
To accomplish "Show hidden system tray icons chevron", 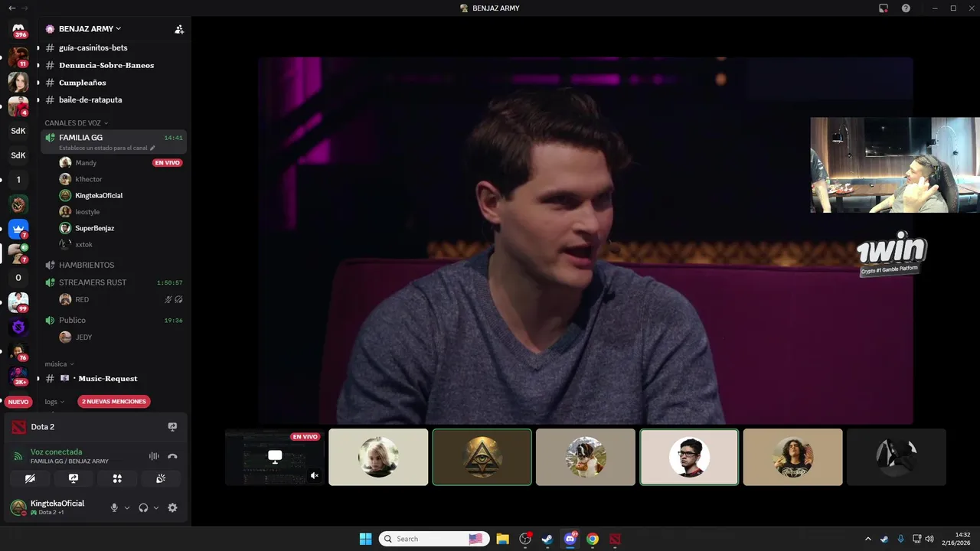I will (867, 539).
